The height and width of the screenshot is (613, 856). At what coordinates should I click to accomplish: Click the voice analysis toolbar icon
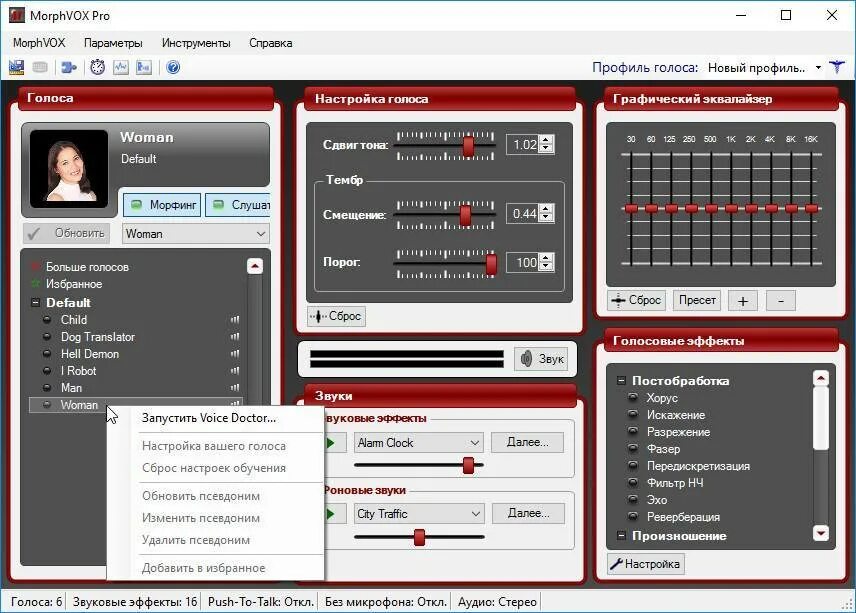144,68
